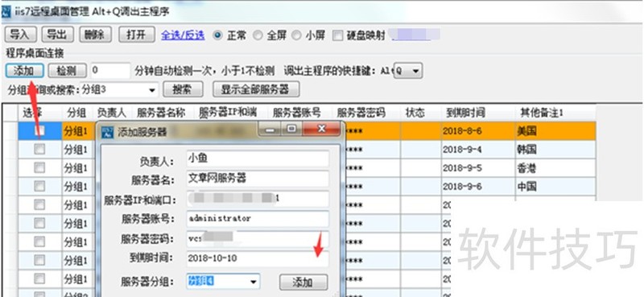
Task: Click the 到期时间 field with 2018-10-10
Action: pos(258,259)
